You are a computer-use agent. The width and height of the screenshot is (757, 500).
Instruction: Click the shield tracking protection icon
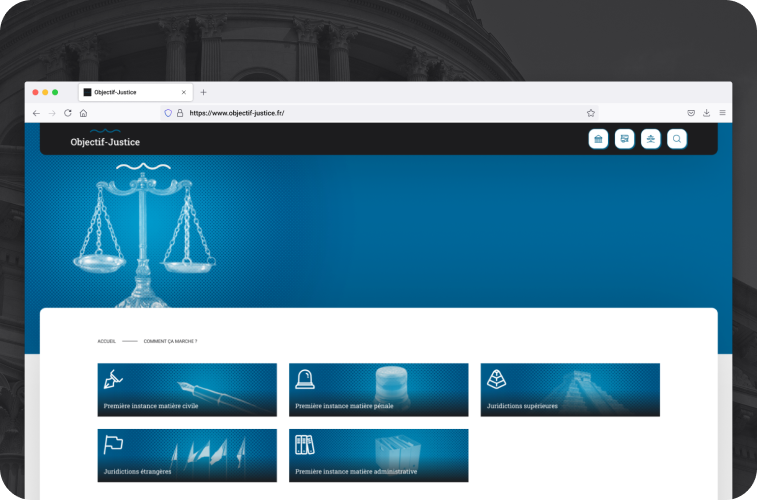tap(168, 113)
